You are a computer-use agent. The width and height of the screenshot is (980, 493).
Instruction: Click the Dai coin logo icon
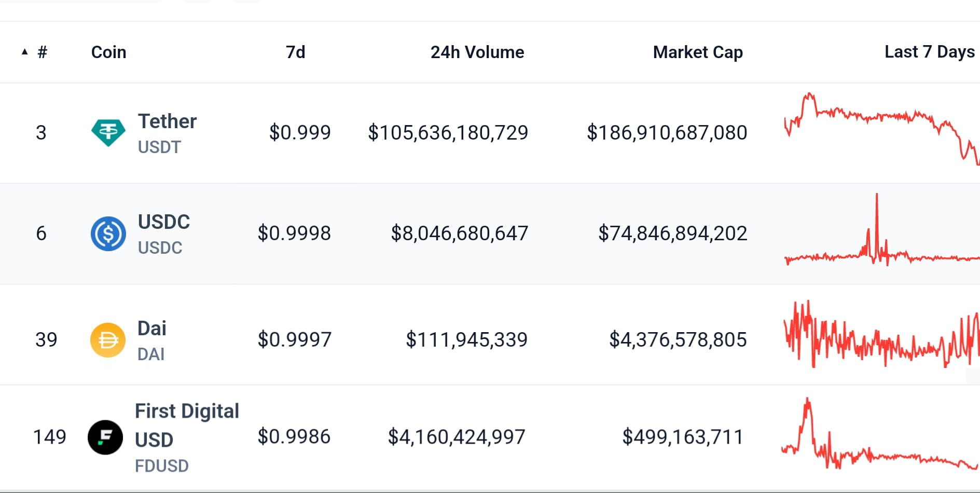click(x=108, y=340)
